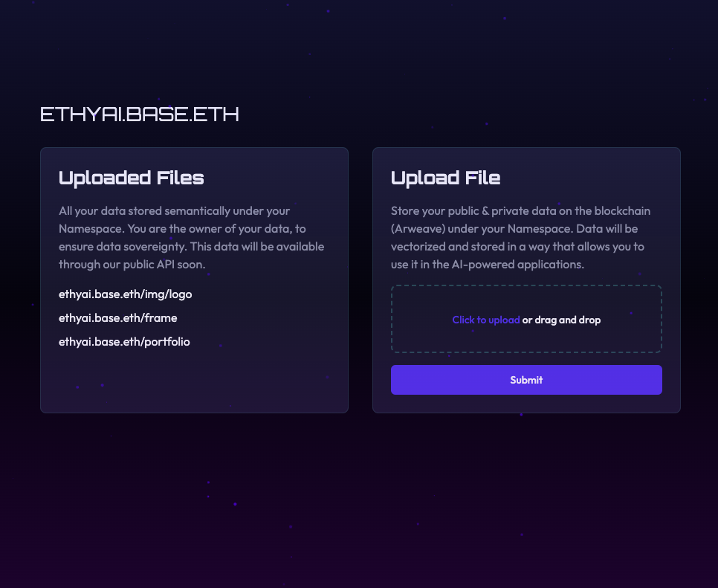Click the 'or drag and drop' text
Image resolution: width=718 pixels, height=588 pixels.
(x=561, y=320)
